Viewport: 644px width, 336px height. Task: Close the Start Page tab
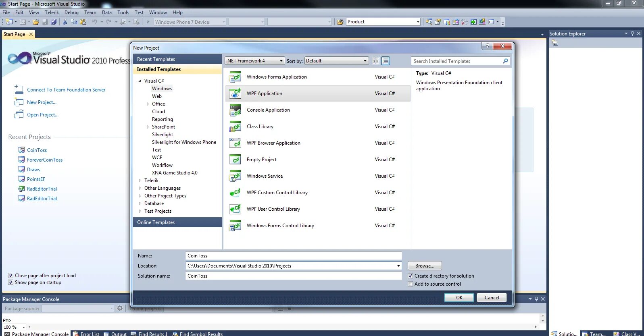coord(31,34)
